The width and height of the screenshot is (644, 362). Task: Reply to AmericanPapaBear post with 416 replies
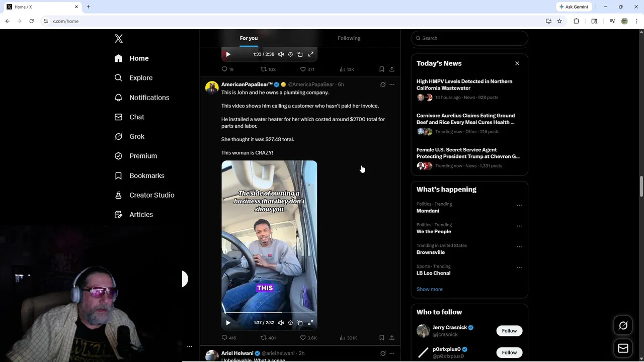(x=228, y=338)
